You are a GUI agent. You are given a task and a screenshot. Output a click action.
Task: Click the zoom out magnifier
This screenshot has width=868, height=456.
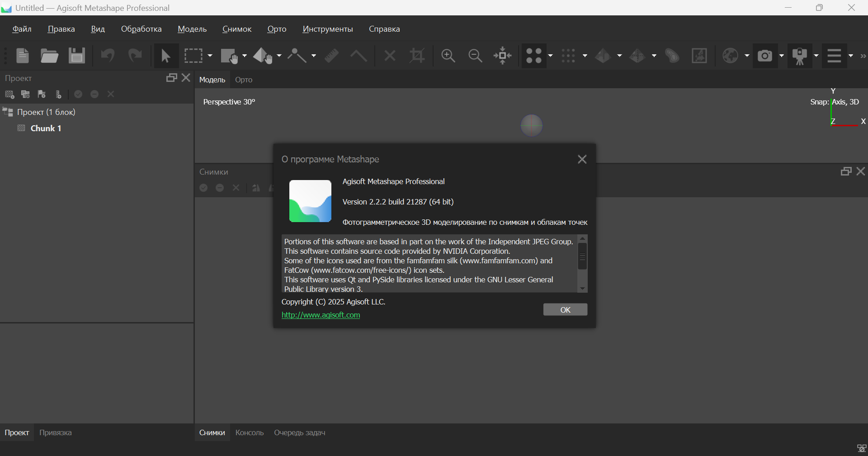(475, 56)
